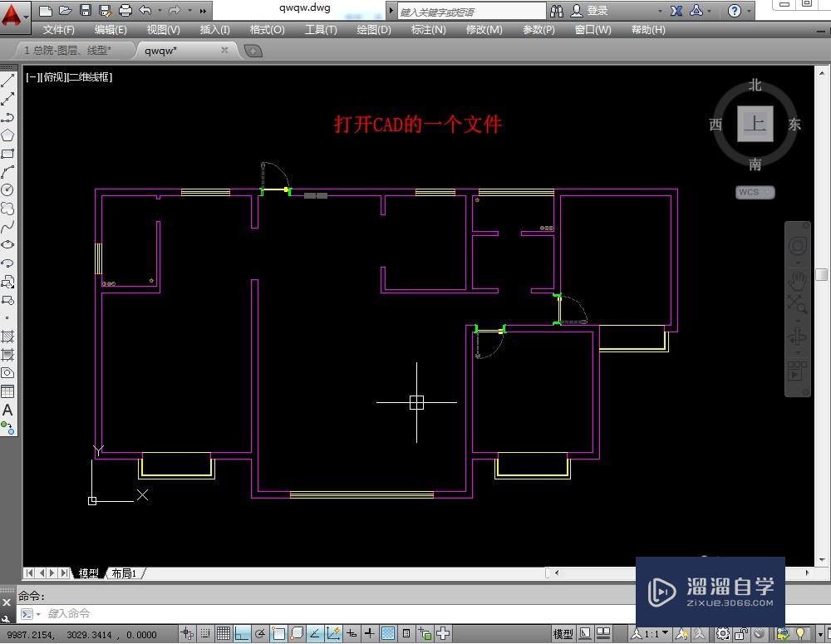Open the Undo dropdown arrow
The image size is (831, 644).
tap(159, 10)
